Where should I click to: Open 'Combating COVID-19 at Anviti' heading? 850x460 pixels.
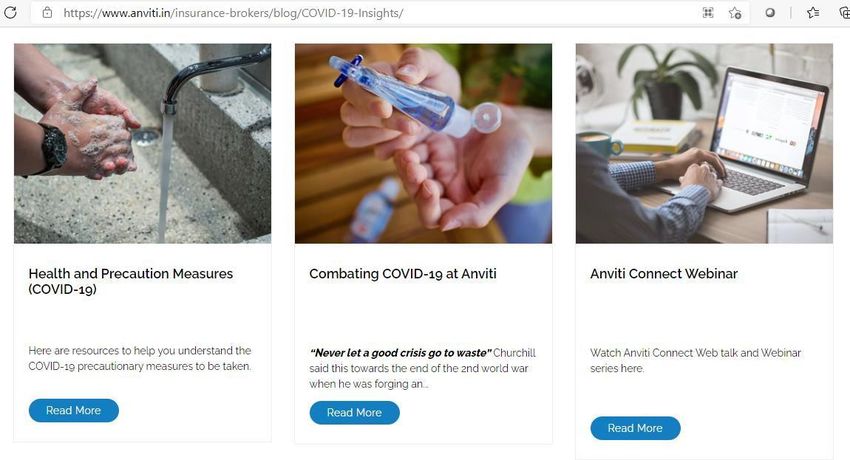click(403, 274)
